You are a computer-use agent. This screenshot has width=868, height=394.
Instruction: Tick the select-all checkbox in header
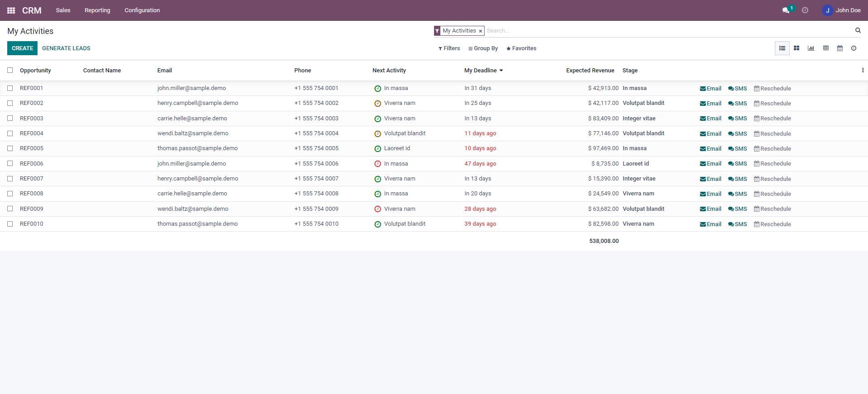pyautogui.click(x=10, y=70)
